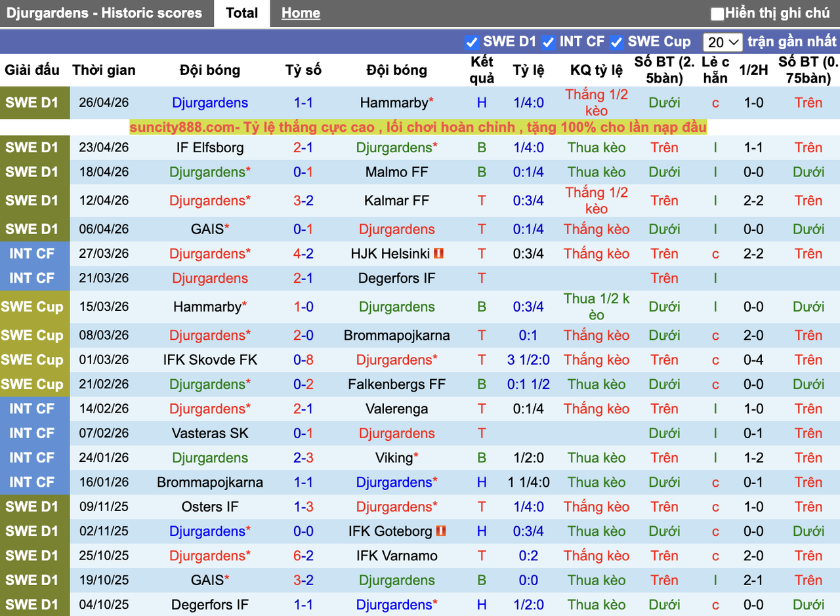The height and width of the screenshot is (616, 840).
Task: Click the Giải đấu column header
Action: [32, 70]
